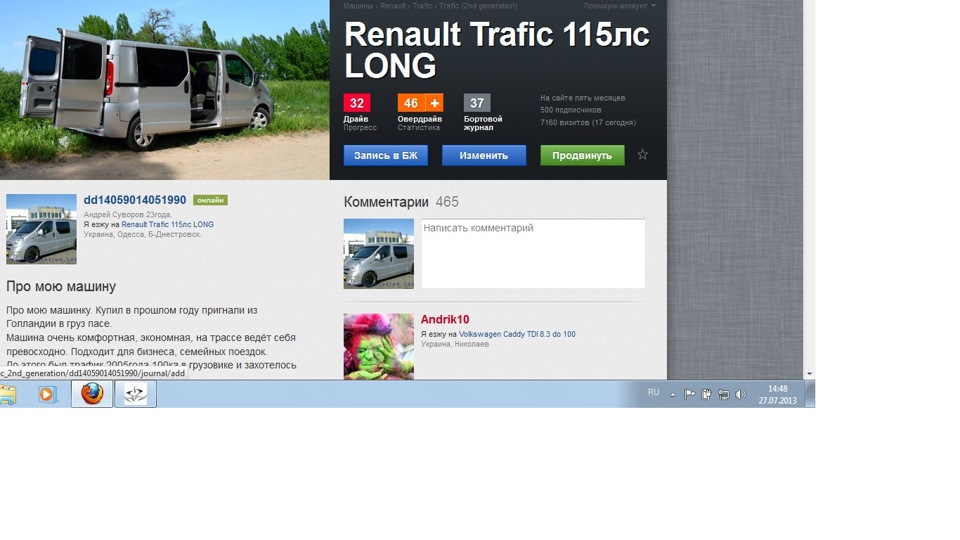Open the gray 37 Бортовой журнал badge
Image resolution: width=960 pixels, height=540 pixels.
pyautogui.click(x=477, y=103)
